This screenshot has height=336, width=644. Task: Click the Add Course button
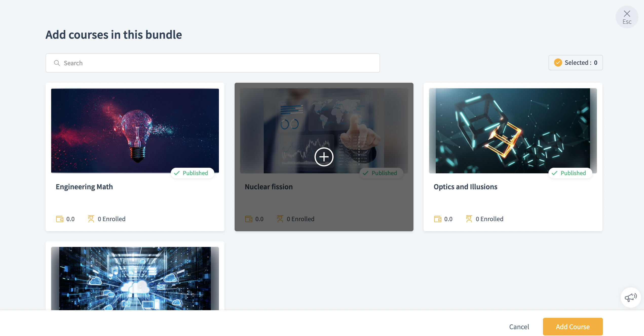coord(573,327)
